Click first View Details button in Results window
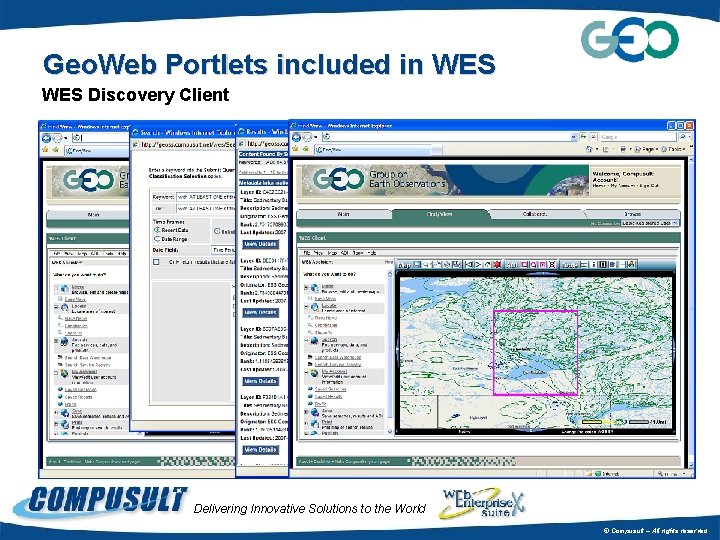This screenshot has height=540, width=720. [x=260, y=244]
